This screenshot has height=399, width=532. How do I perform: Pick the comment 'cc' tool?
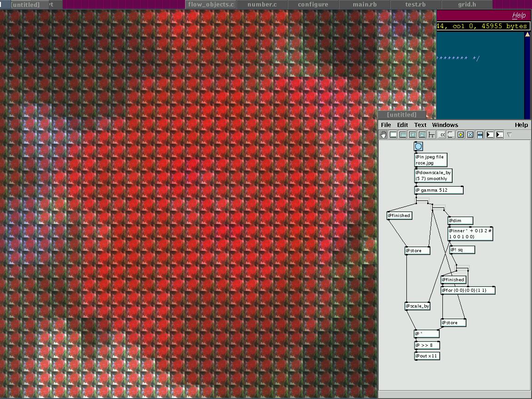coord(441,135)
